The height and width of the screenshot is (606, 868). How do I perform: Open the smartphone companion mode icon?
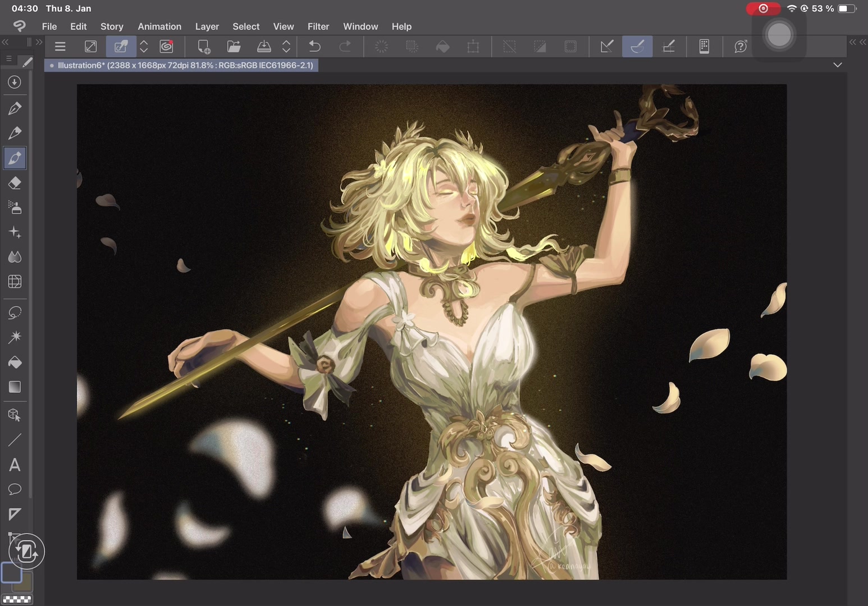pos(704,47)
